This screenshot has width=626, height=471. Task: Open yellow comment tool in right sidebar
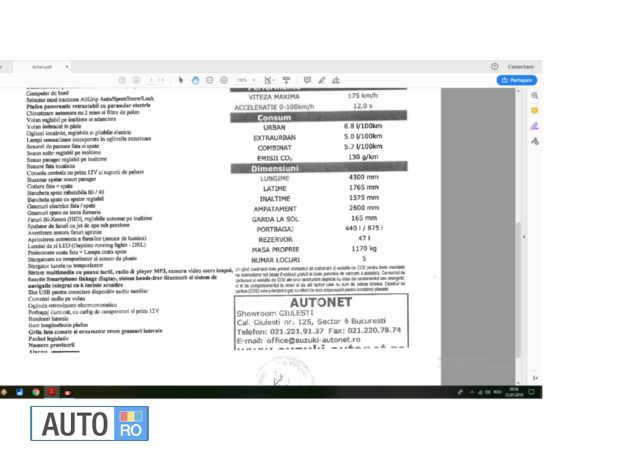tap(535, 110)
